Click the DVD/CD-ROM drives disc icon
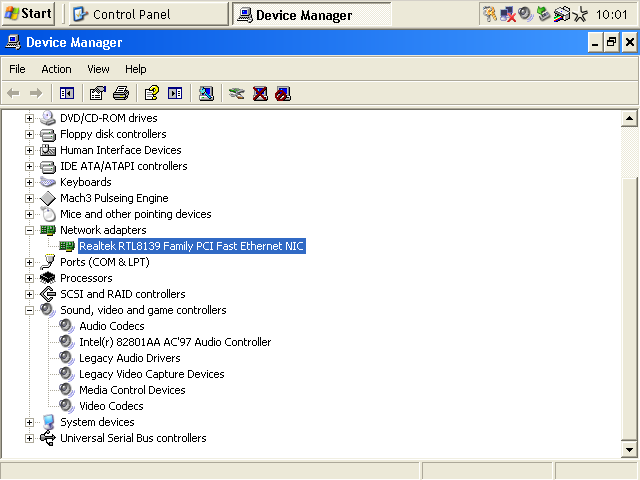 tap(48, 118)
